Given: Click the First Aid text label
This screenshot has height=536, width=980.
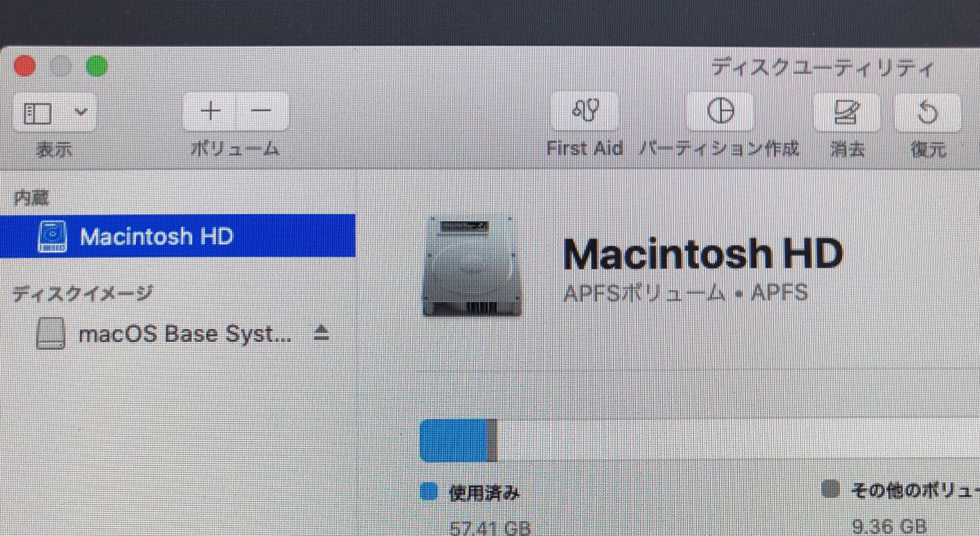Looking at the screenshot, I should [x=585, y=148].
